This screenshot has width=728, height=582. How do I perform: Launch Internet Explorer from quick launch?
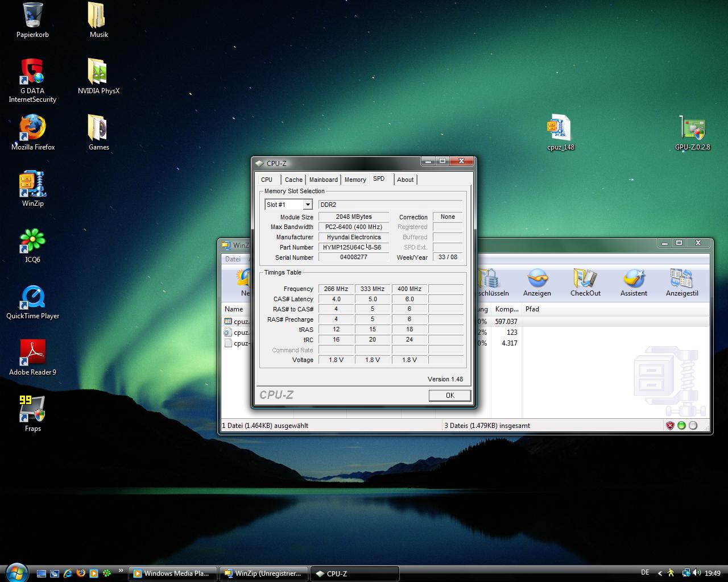pos(68,573)
